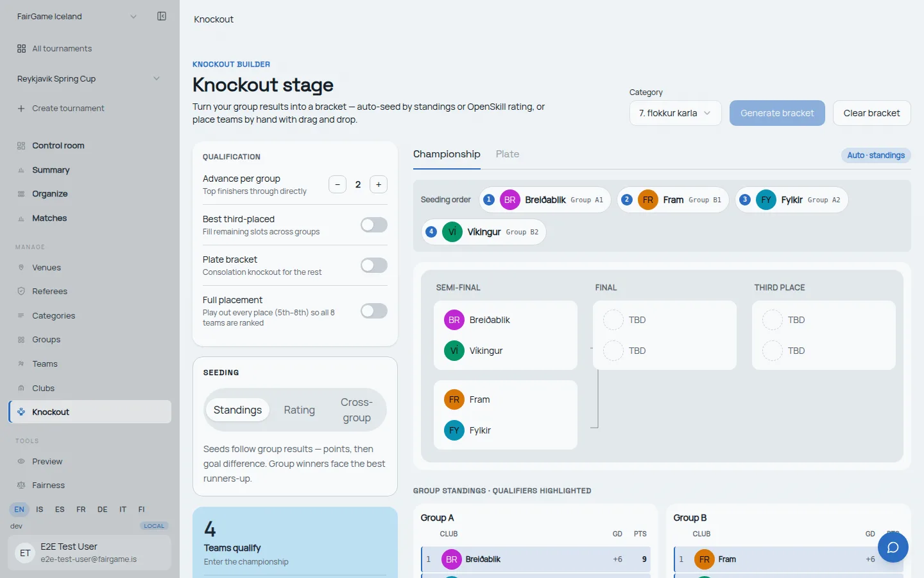The image size is (924, 578).
Task: Open the 7. flokkur karla category dropdown
Action: coord(675,113)
